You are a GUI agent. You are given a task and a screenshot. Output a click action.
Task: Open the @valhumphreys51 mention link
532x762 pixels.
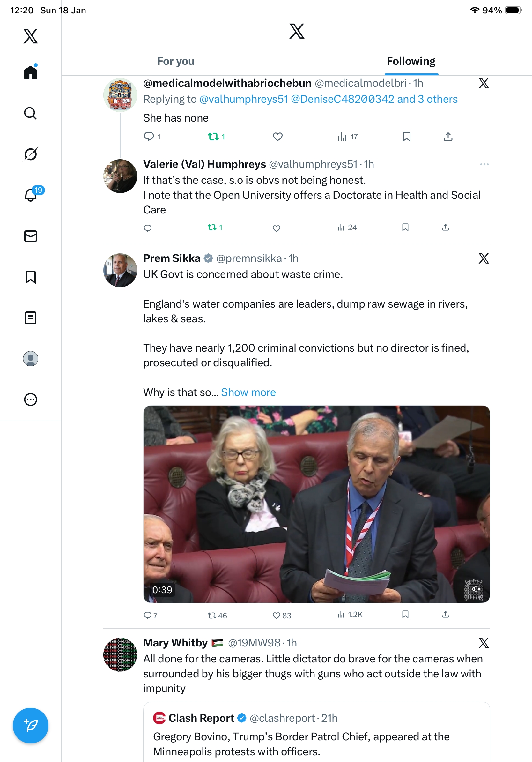coord(243,99)
